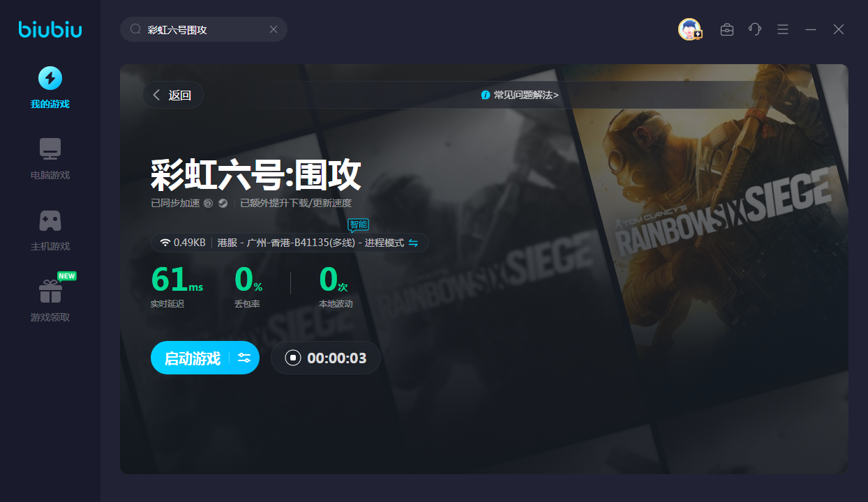Screen dimensions: 868x502
Task: Click the biubiu logo
Action: coord(50,29)
